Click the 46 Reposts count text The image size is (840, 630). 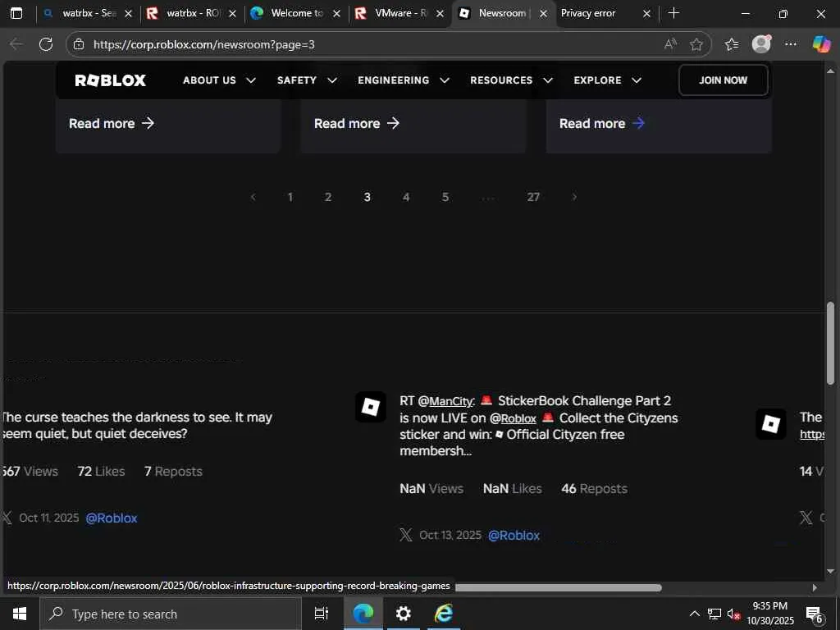[x=594, y=489]
